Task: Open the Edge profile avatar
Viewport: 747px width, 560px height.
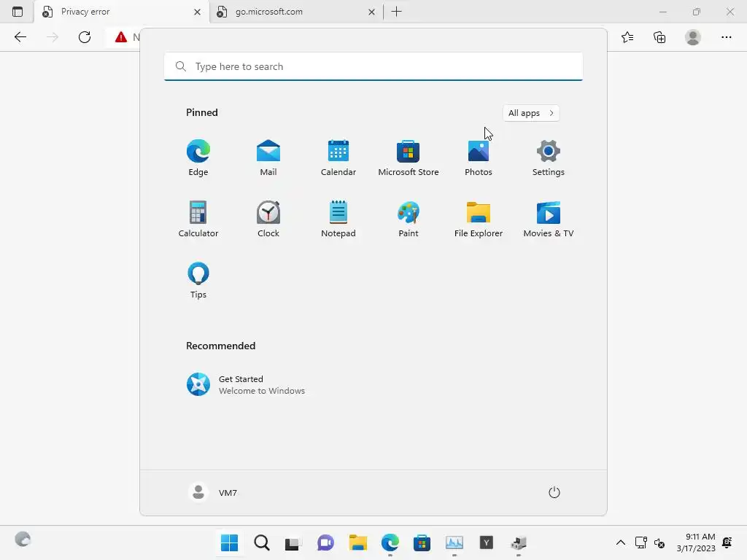Action: tap(693, 37)
